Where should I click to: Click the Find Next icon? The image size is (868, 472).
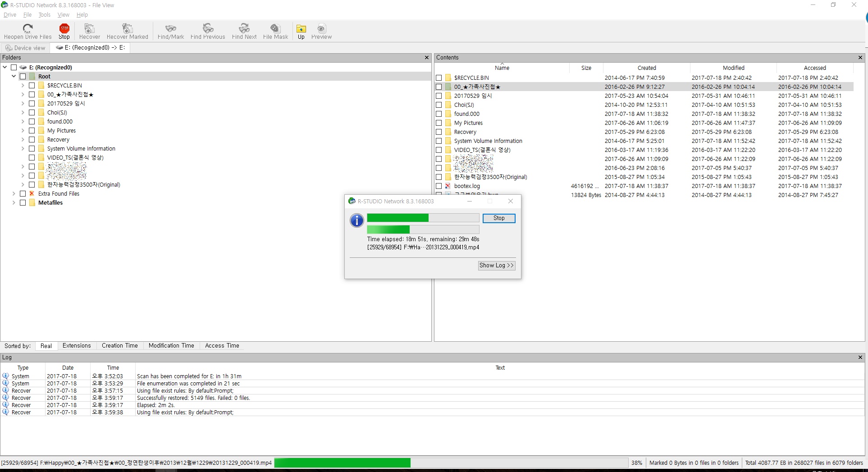pos(244,28)
